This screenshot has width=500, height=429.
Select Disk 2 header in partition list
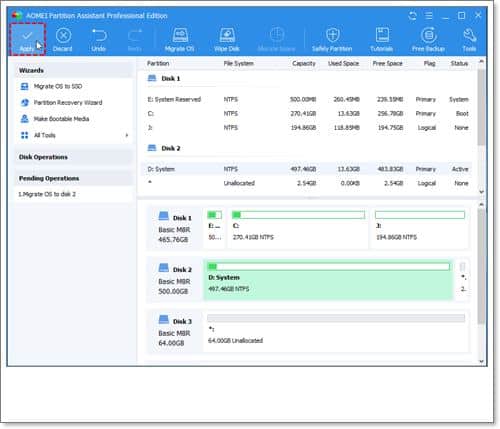164,148
